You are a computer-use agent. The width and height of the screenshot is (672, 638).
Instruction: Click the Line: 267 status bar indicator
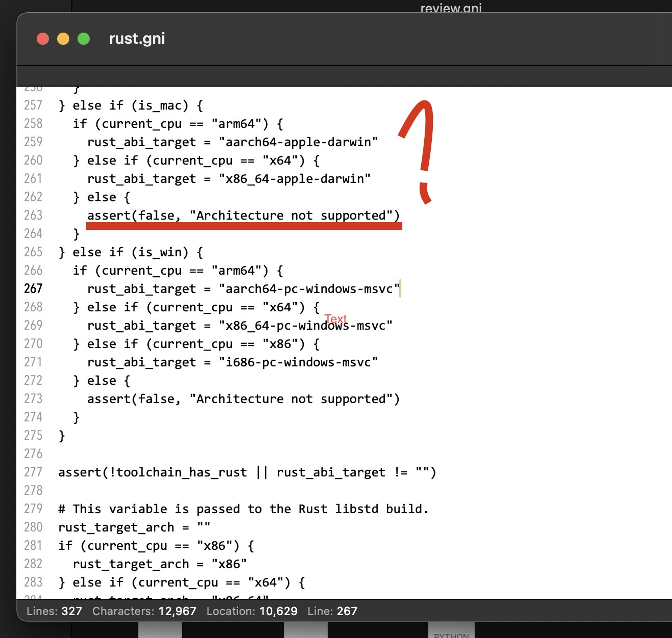(332, 611)
